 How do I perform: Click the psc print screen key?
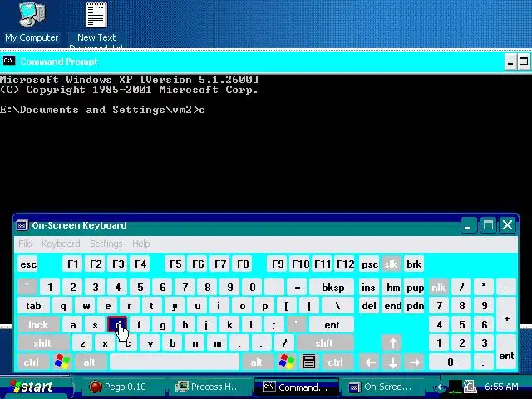369,264
